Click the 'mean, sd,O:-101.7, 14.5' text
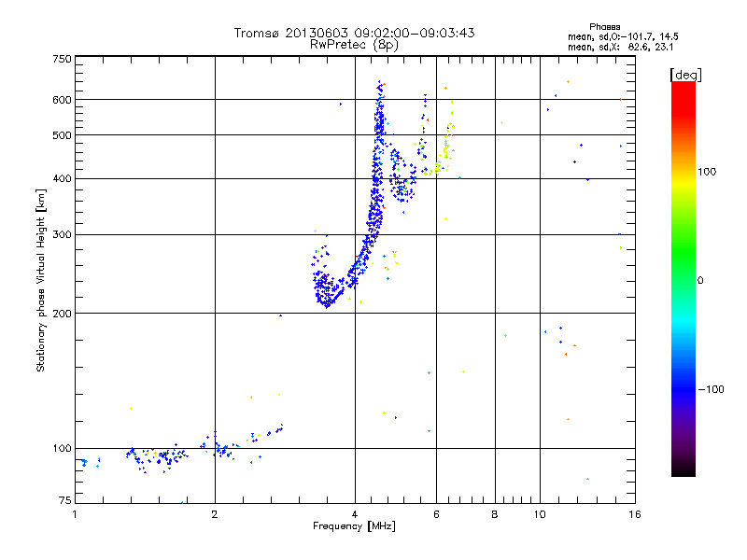 coord(623,36)
